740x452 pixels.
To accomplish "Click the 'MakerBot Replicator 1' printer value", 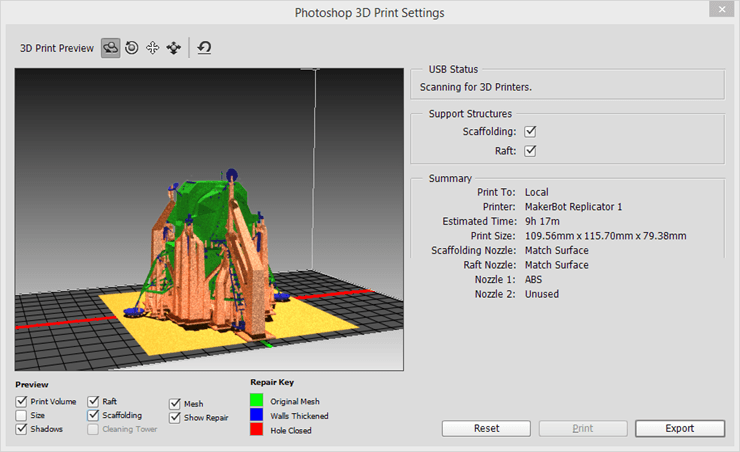I will tap(573, 207).
